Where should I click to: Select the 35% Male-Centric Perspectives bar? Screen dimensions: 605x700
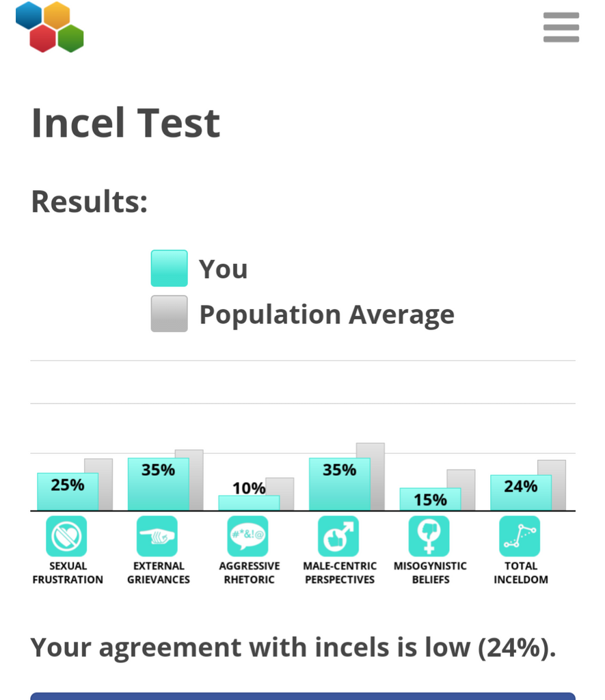(x=340, y=484)
